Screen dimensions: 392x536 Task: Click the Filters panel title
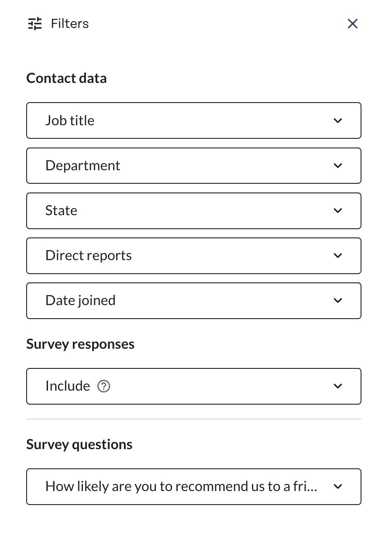pyautogui.click(x=70, y=24)
